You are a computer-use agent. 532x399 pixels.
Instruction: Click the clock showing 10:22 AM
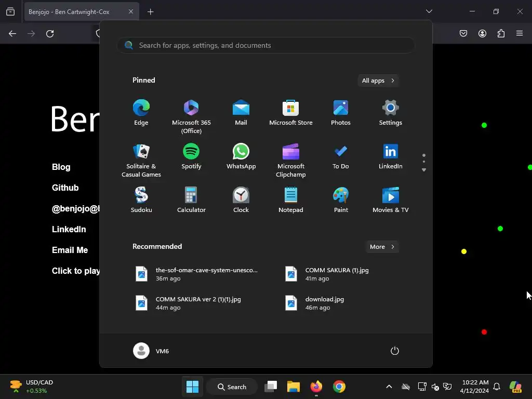475,387
